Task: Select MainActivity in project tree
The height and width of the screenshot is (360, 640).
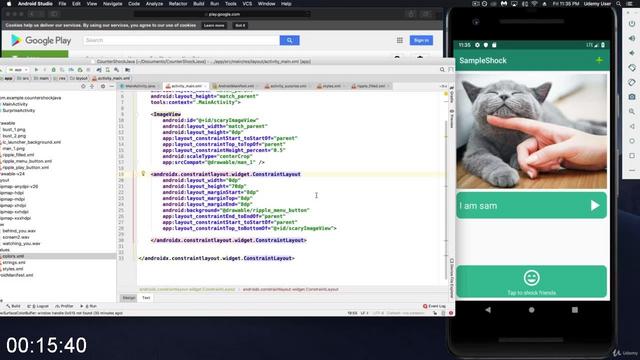Action: pos(15,104)
